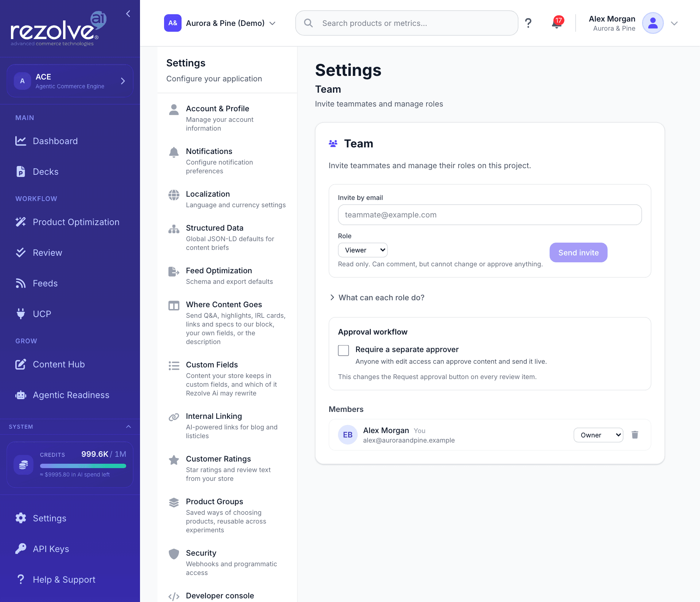Click the Dashboard chart icon

point(21,141)
